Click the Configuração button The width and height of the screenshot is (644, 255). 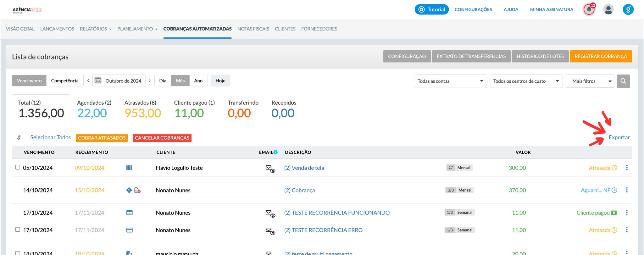point(407,56)
